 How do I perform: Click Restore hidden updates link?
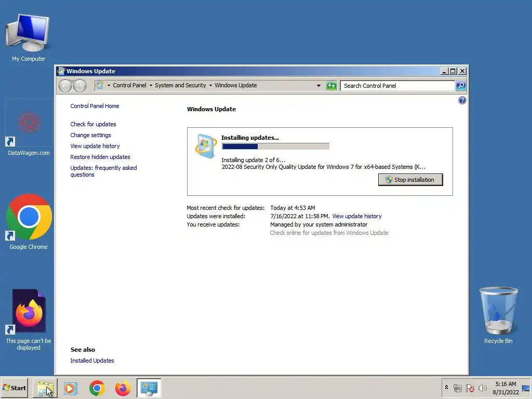click(x=100, y=157)
